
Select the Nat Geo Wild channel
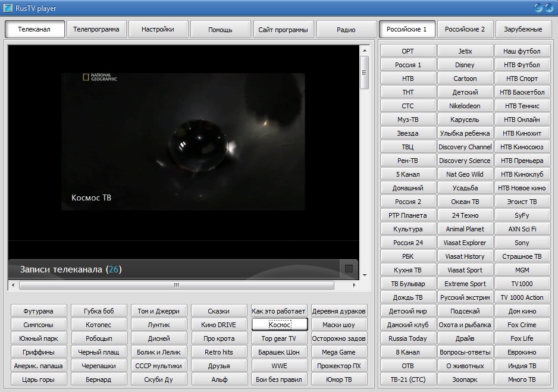click(465, 174)
